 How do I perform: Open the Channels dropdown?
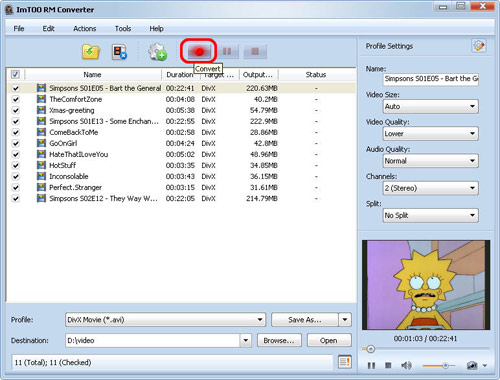(x=431, y=188)
